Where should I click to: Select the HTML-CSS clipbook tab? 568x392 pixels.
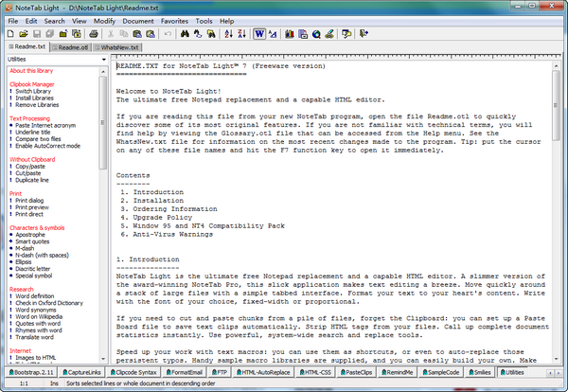tap(315, 372)
